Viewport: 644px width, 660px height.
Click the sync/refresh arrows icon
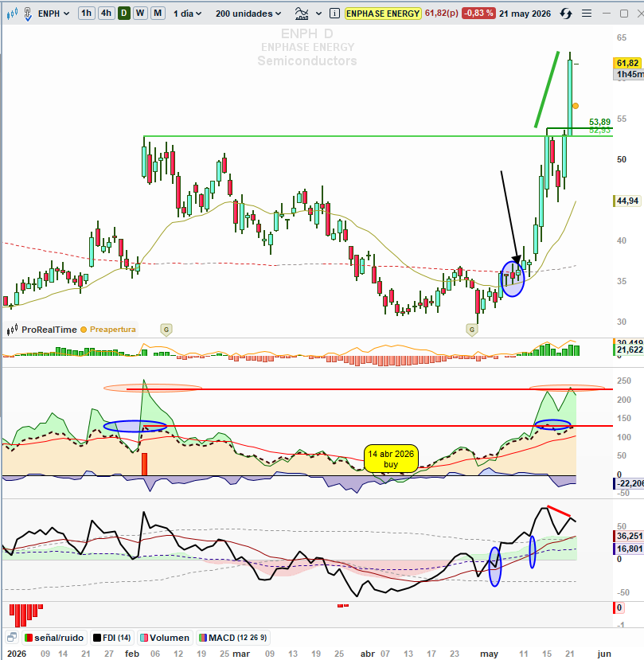click(566, 14)
